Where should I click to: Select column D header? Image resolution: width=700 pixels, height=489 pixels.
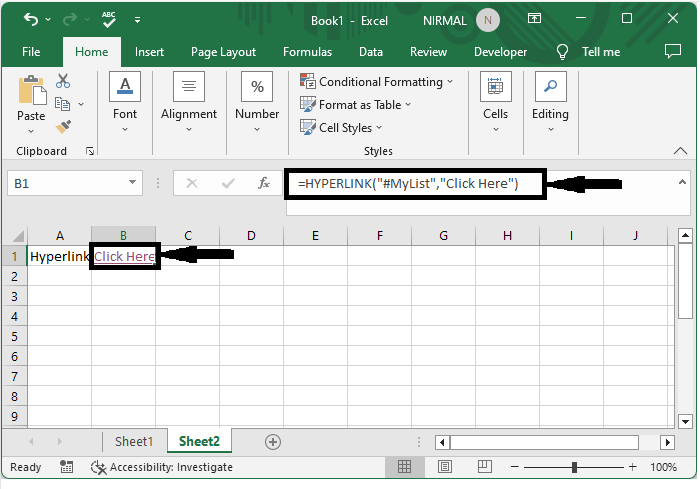(x=251, y=235)
